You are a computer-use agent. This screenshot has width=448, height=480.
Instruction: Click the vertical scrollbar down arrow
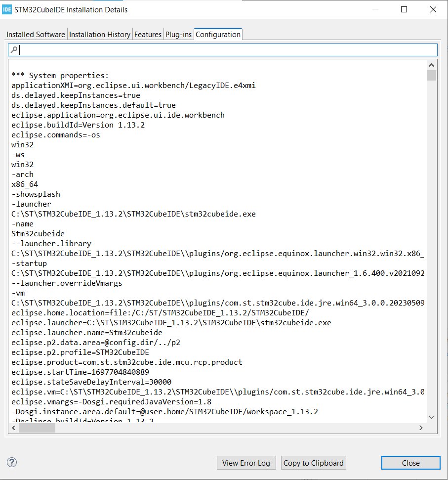tap(432, 417)
